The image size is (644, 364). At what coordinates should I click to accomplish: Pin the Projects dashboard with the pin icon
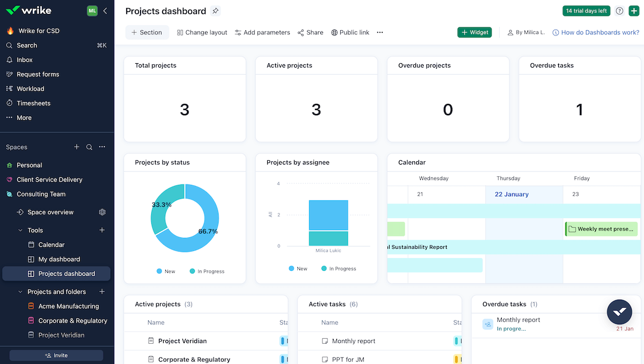pyautogui.click(x=216, y=11)
